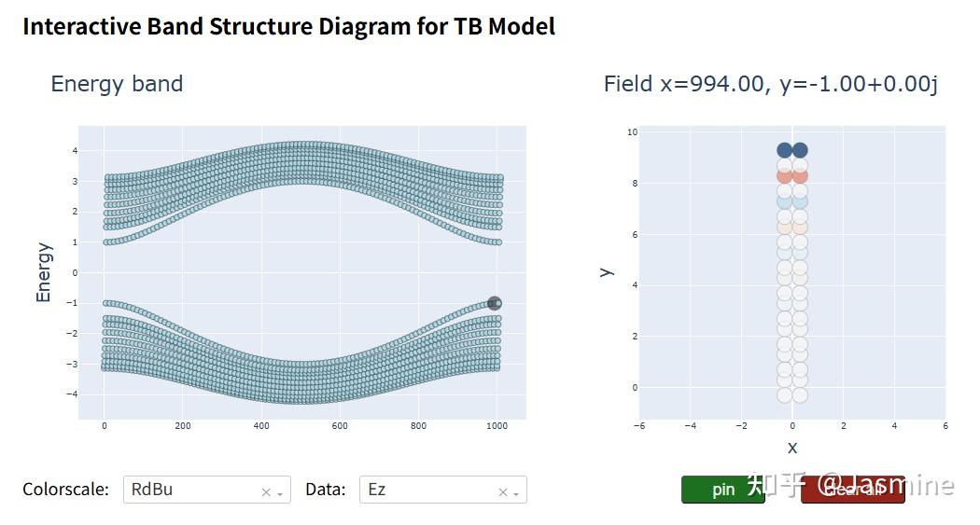Viewport: 980px width, 525px height.
Task: Click the light blue lattice site near y=7
Action: [x=785, y=201]
